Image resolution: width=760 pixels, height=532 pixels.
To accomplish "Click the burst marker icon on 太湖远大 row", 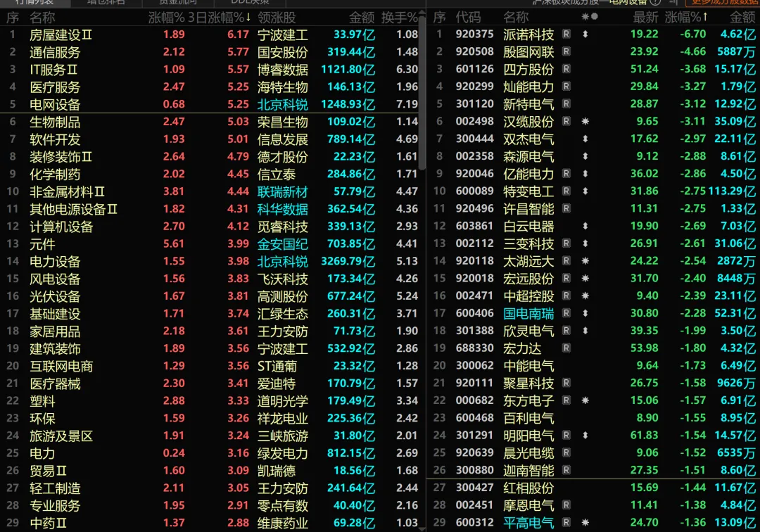I will [585, 260].
